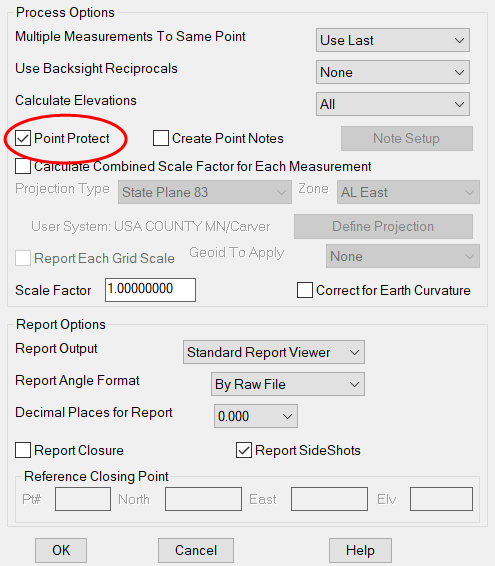
Task: Click into the Scale Factor field
Action: click(x=151, y=290)
